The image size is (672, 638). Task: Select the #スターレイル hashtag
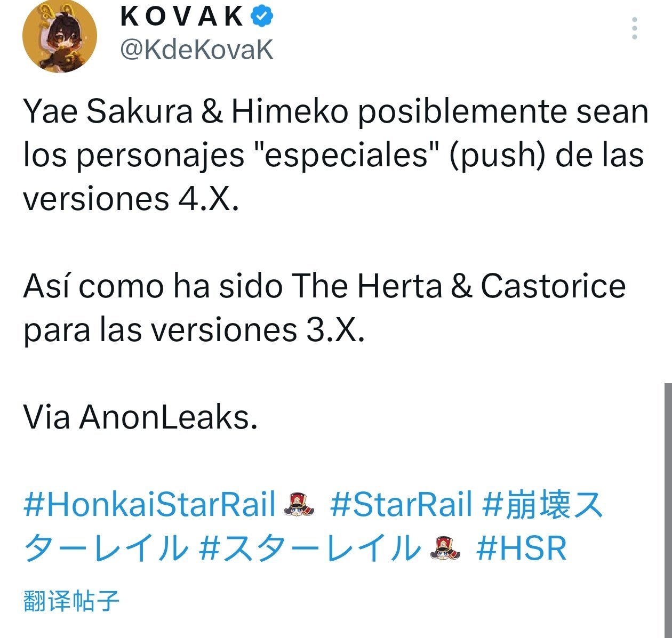click(309, 548)
